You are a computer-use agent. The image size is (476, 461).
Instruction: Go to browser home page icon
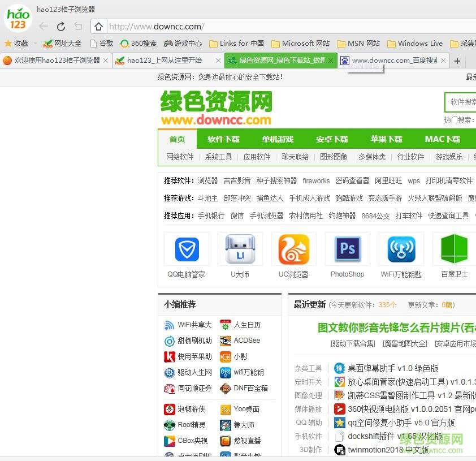click(98, 27)
